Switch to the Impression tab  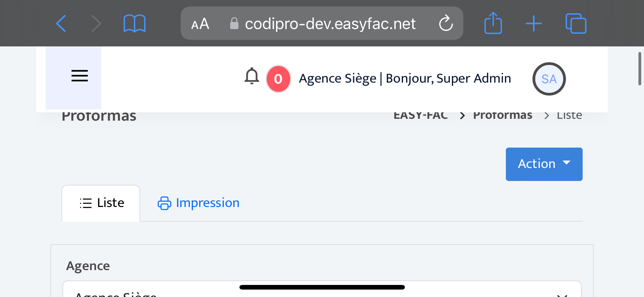point(199,203)
